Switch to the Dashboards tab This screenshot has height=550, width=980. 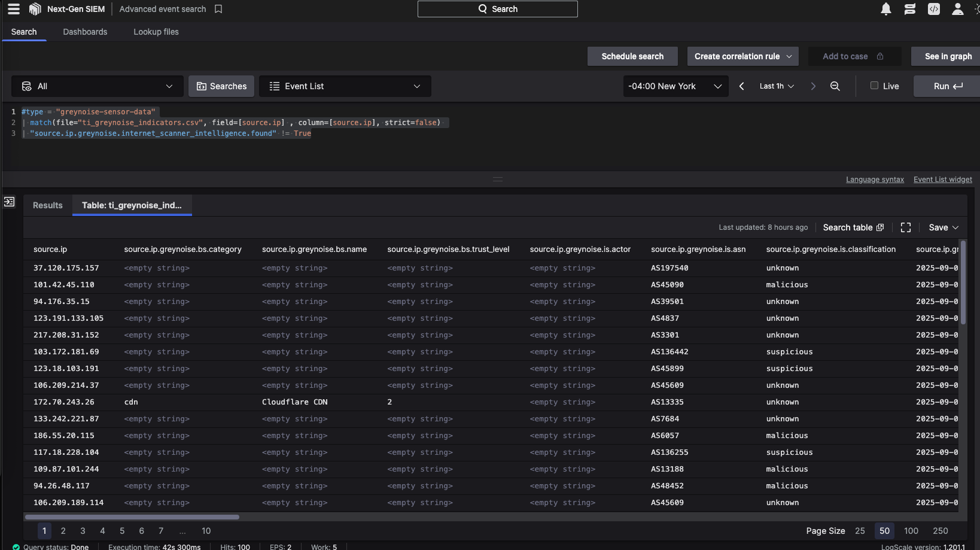click(85, 32)
